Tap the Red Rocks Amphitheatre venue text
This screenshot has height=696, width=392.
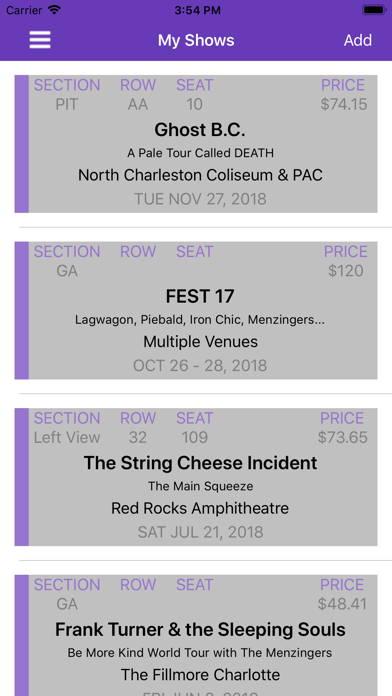click(x=200, y=508)
